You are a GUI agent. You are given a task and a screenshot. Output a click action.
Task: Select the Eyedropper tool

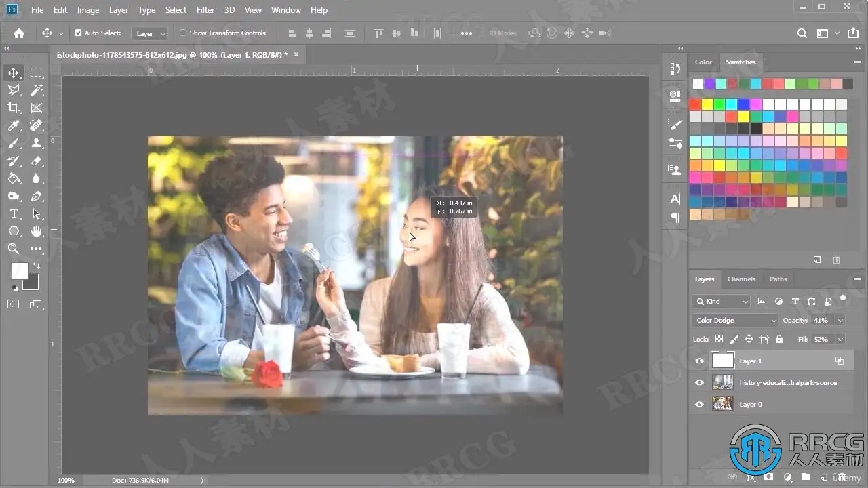point(13,125)
